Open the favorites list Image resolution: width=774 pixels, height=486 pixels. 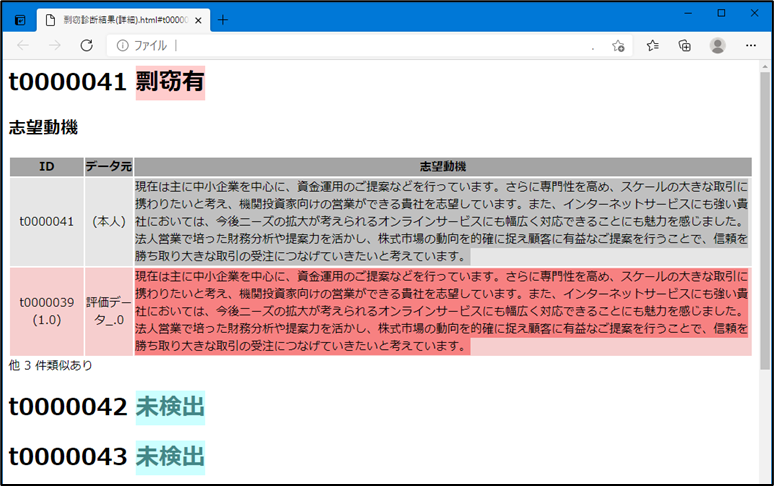[652, 46]
